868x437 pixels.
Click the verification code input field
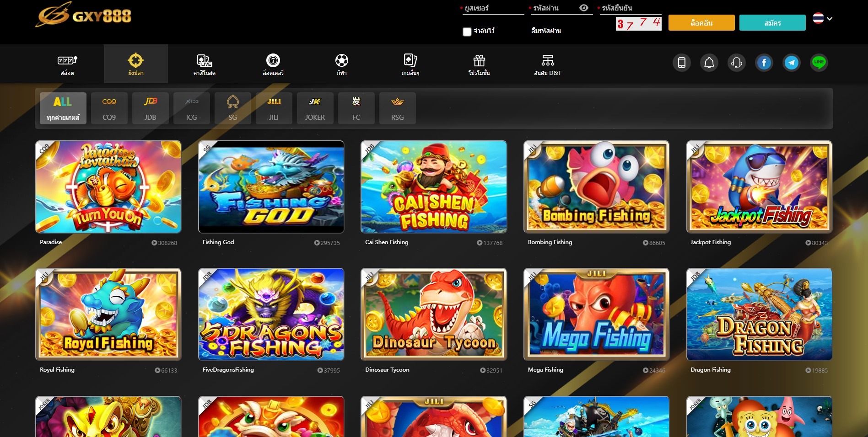click(631, 8)
